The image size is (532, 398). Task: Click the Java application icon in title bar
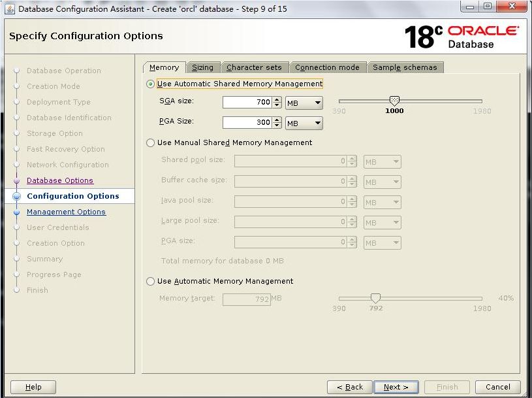coord(10,9)
